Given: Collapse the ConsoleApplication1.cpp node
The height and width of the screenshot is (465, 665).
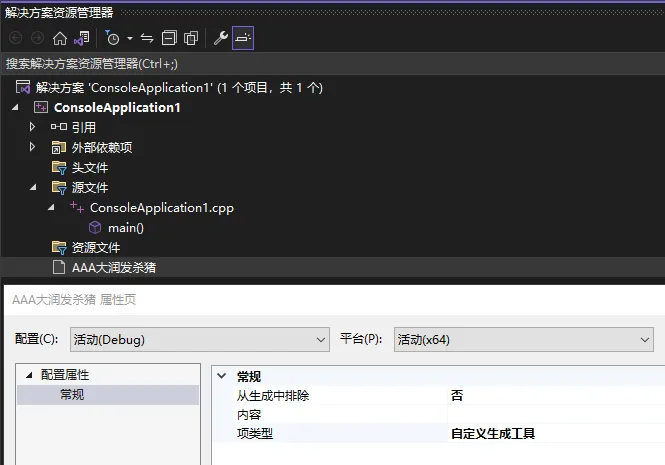Looking at the screenshot, I should coord(51,207).
